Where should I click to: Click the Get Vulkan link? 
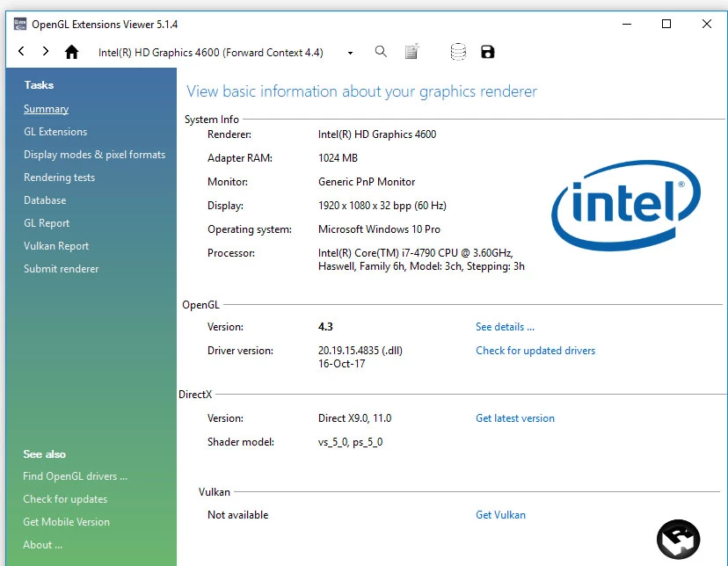coord(500,514)
